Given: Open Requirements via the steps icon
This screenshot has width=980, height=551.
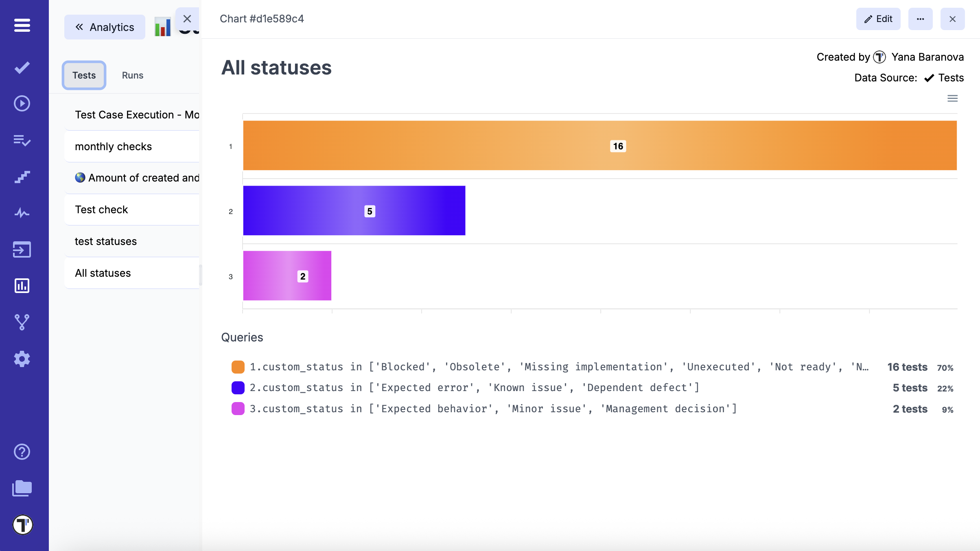Looking at the screenshot, I should click(x=22, y=177).
